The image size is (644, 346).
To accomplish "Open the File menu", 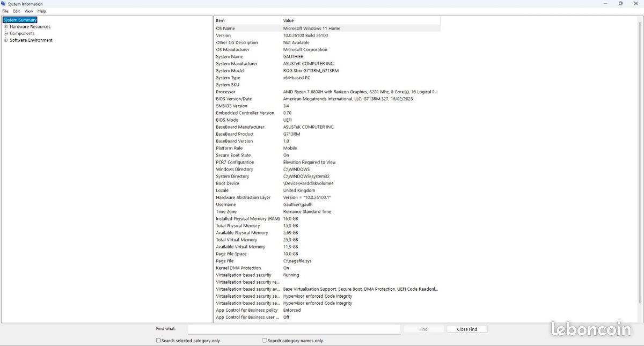I will coord(5,11).
